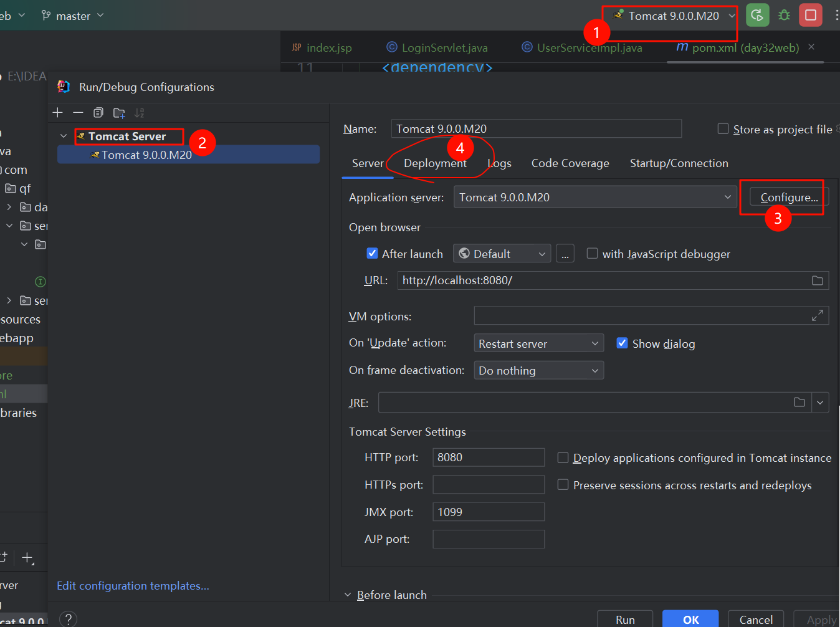The height and width of the screenshot is (627, 840).
Task: Select the Tomcat Server tree category
Action: (127, 136)
